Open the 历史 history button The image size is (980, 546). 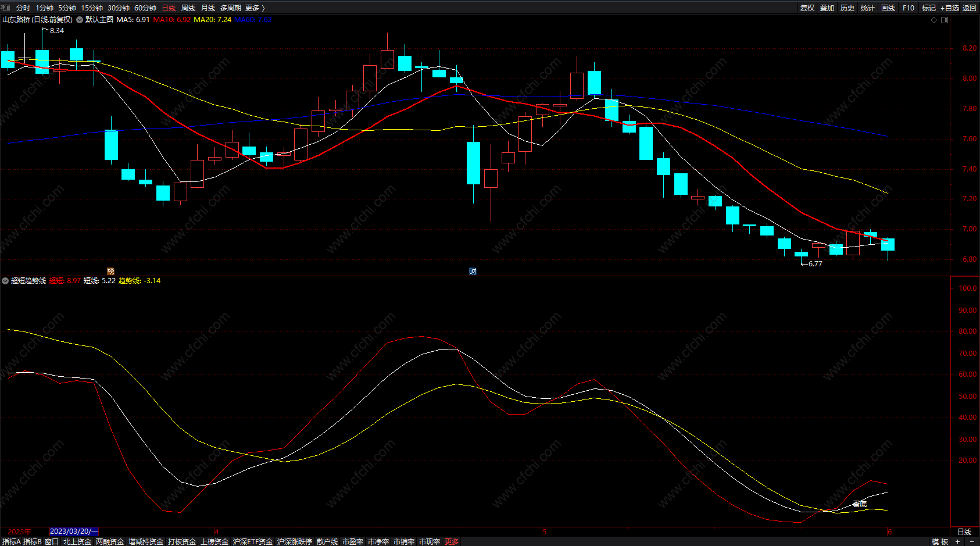click(x=847, y=8)
